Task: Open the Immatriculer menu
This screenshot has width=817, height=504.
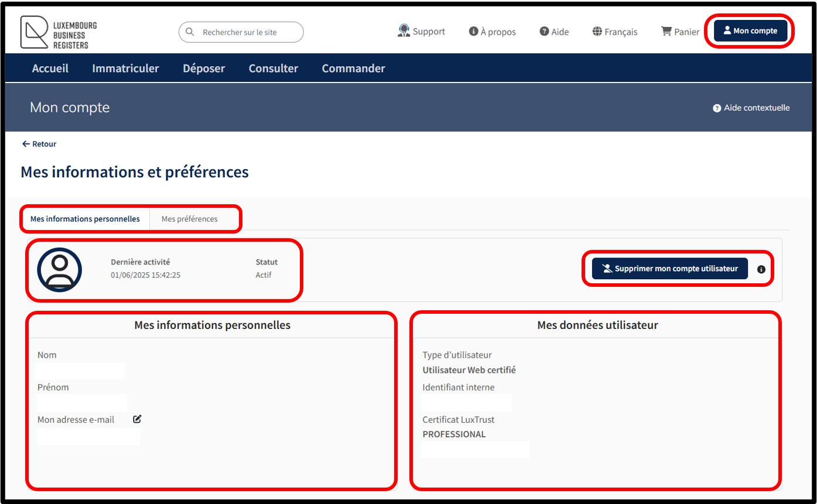Action: 125,68
